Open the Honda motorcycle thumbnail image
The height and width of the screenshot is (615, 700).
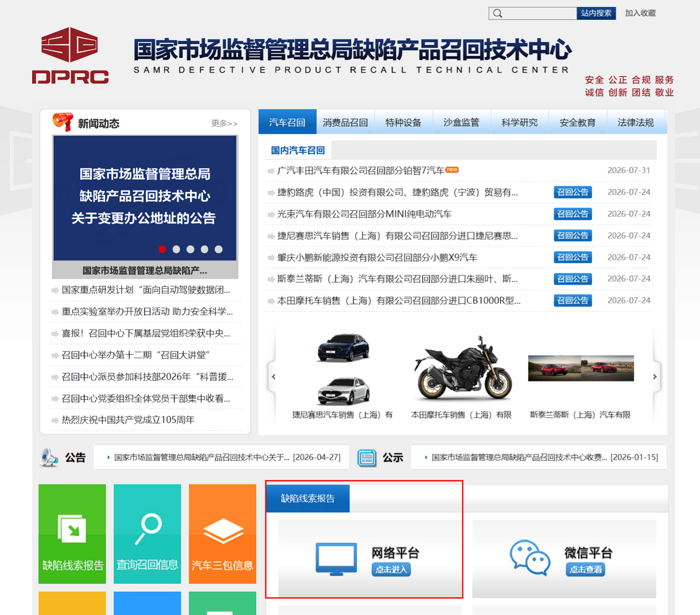[463, 368]
